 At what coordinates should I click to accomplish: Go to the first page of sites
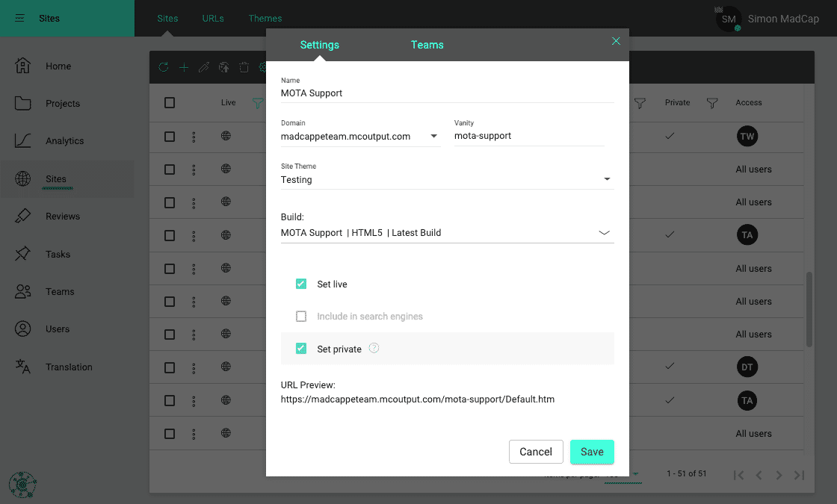pyautogui.click(x=739, y=475)
